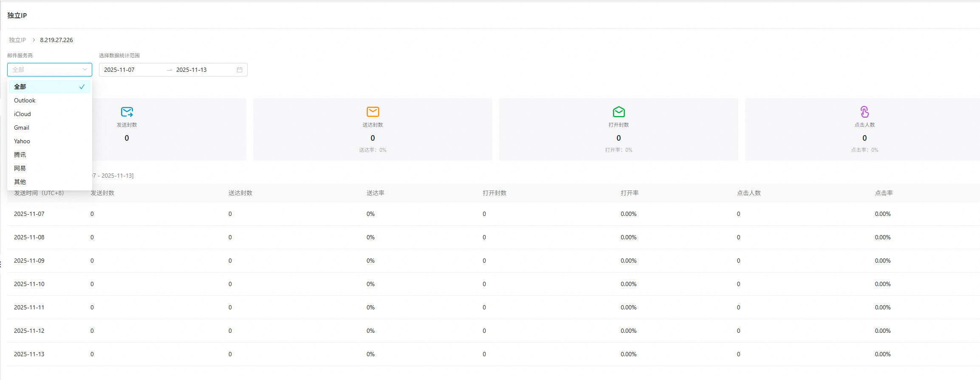Click the 2025-11-08 table row date
980x380 pixels.
click(29, 237)
